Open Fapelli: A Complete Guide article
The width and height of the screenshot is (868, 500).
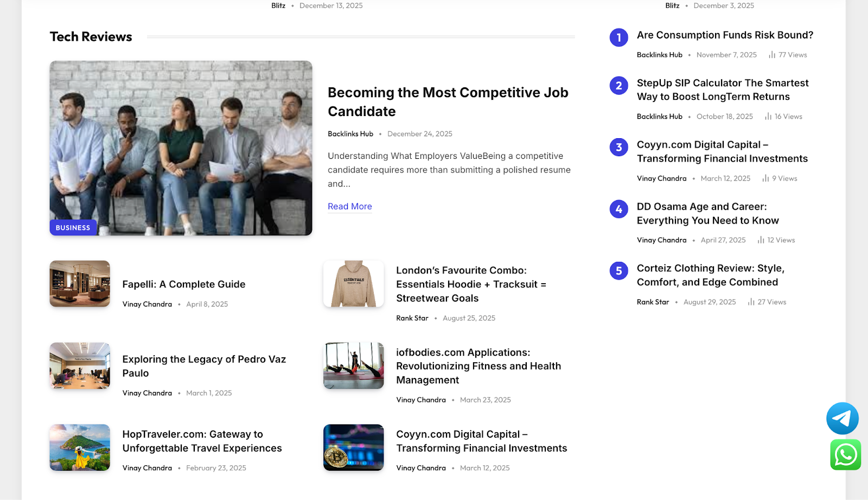tap(183, 284)
